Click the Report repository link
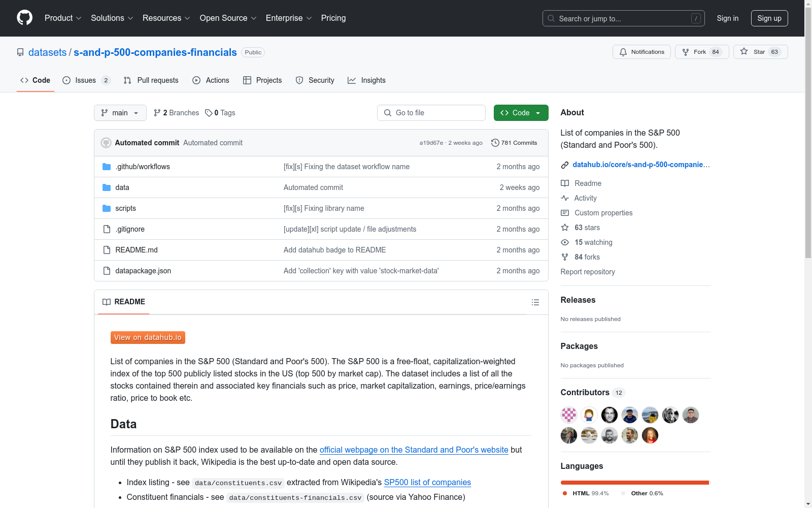 click(588, 272)
